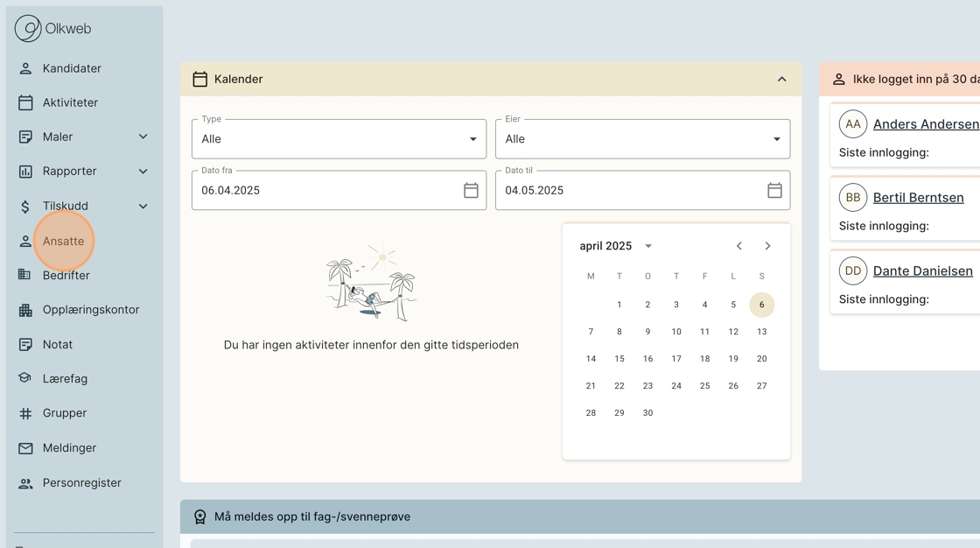The height and width of the screenshot is (548, 980).
Task: Click the Opplæringskontor office icon
Action: 25,310
